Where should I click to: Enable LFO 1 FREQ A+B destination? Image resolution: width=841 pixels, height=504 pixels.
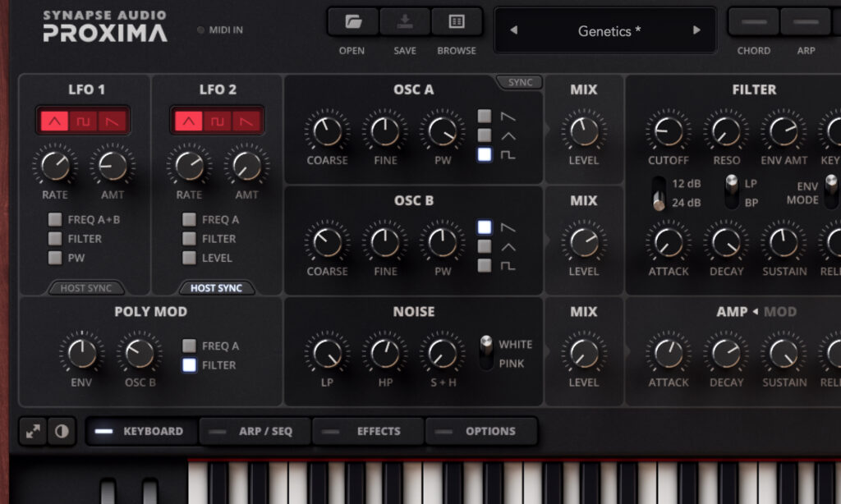pos(55,219)
